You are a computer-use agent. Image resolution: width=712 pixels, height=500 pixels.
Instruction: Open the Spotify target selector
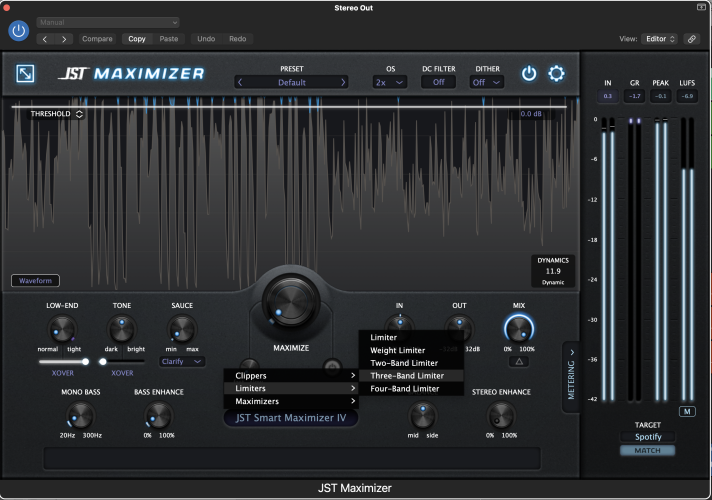(x=648, y=437)
